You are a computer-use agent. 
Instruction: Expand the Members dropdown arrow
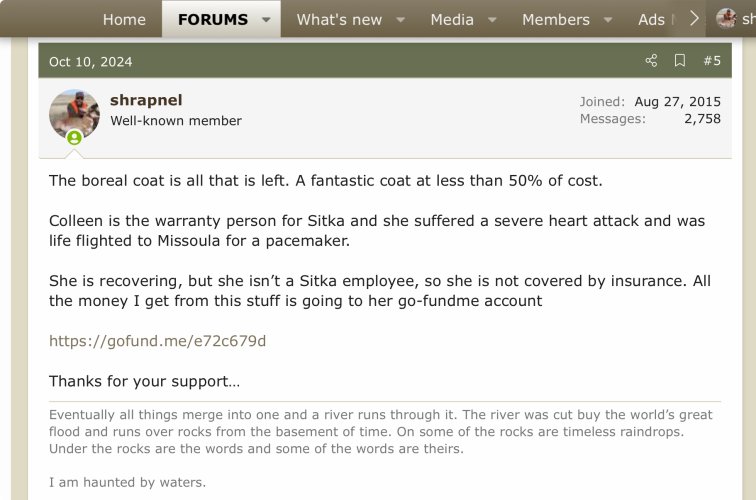click(x=608, y=20)
